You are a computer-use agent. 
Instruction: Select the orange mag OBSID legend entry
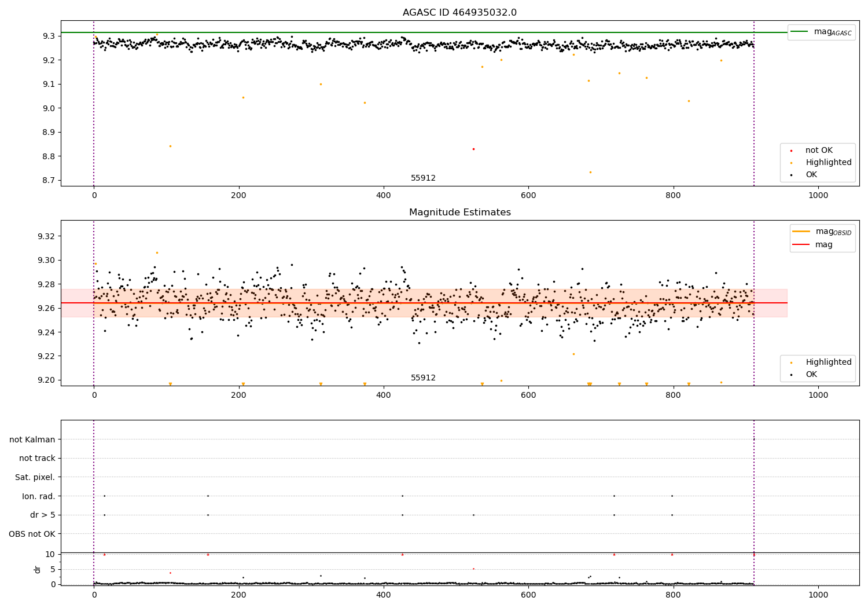[822, 232]
